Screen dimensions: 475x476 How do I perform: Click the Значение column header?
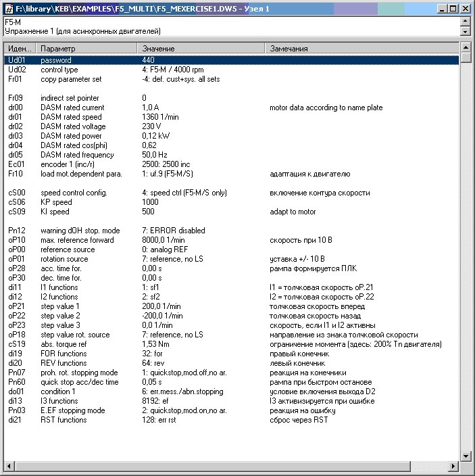point(201,49)
